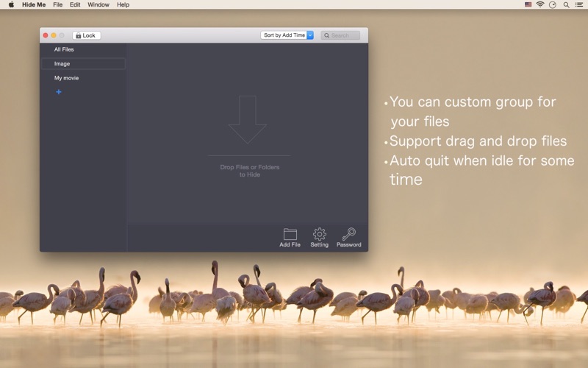Open the Help menu
Screen dimensions: 588x368
coord(123,4)
